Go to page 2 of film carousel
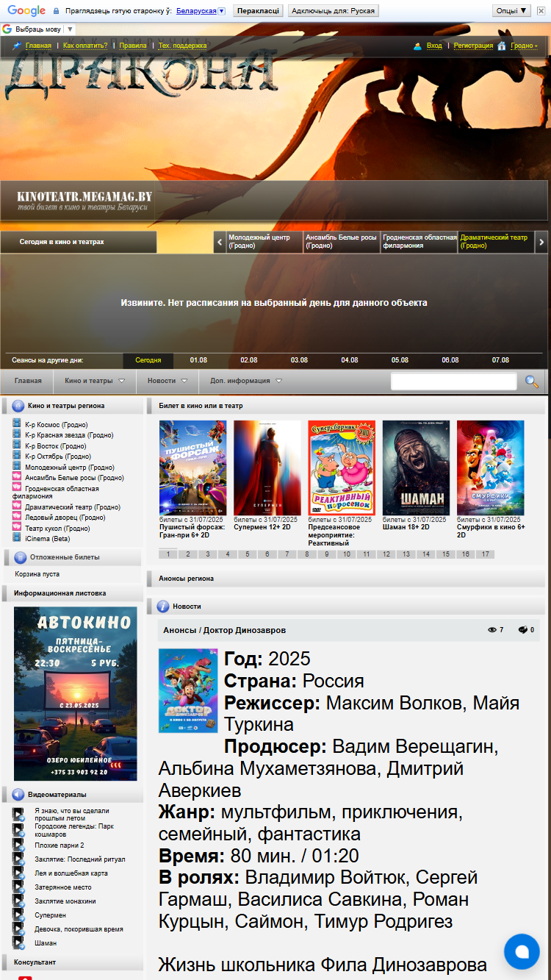The width and height of the screenshot is (551, 980). click(188, 554)
